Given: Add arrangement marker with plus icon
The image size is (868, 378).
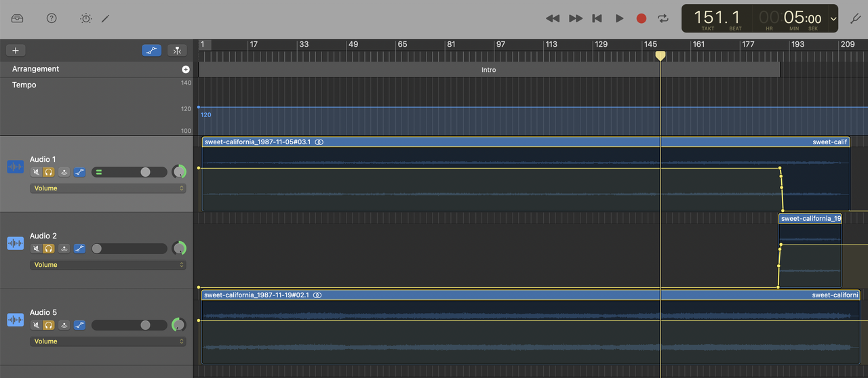Looking at the screenshot, I should click(186, 69).
